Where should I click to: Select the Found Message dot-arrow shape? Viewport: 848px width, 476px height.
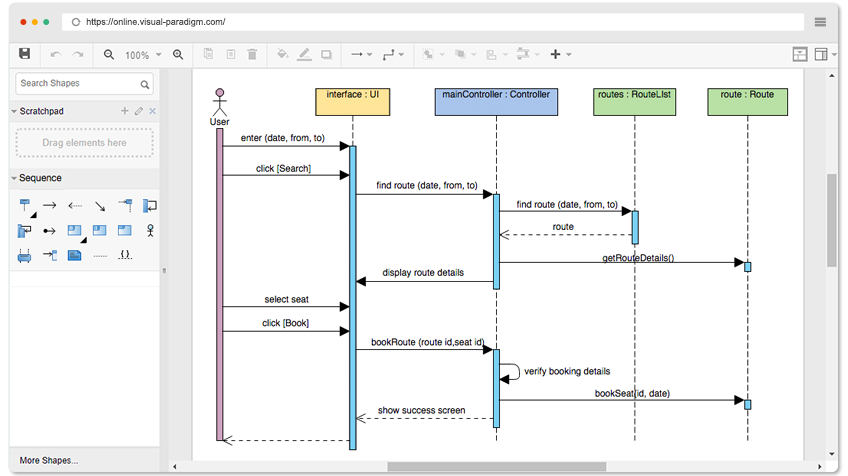coord(50,231)
